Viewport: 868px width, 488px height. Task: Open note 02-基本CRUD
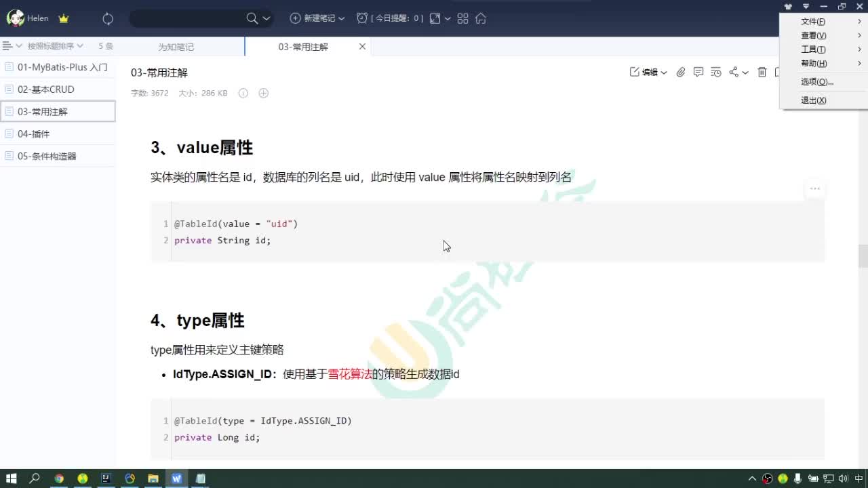pyautogui.click(x=58, y=89)
